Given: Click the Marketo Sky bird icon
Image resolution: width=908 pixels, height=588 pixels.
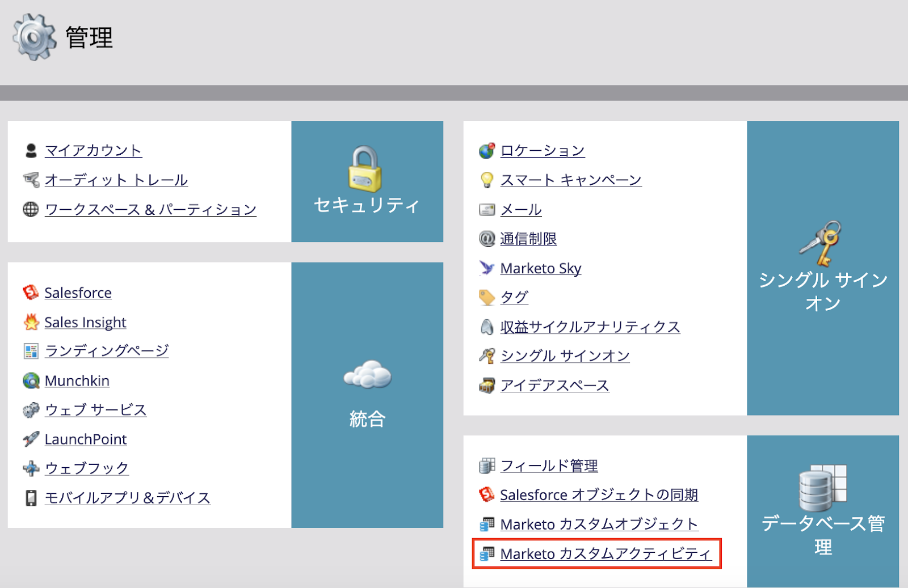Looking at the screenshot, I should pyautogui.click(x=486, y=268).
